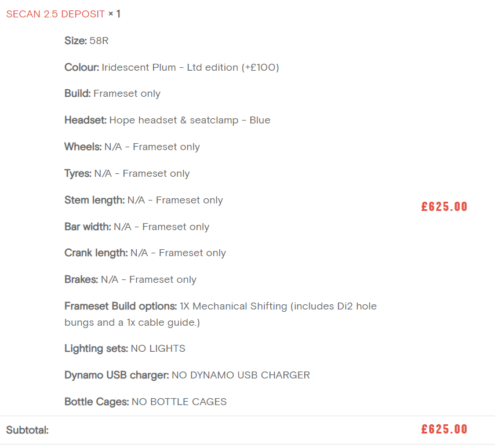
Task: Select the Dynamo USB charger line
Action: 187,375
